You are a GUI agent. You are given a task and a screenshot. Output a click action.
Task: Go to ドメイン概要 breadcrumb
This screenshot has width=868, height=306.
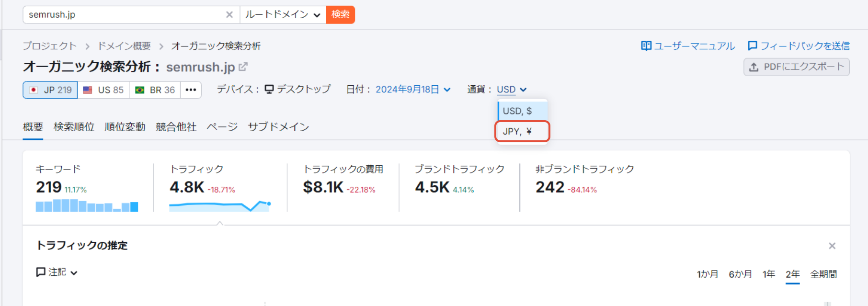coord(124,46)
